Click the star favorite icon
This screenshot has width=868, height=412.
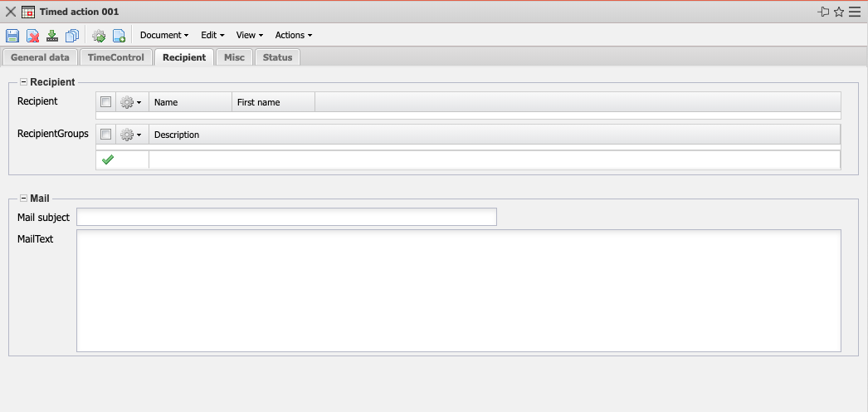point(839,12)
